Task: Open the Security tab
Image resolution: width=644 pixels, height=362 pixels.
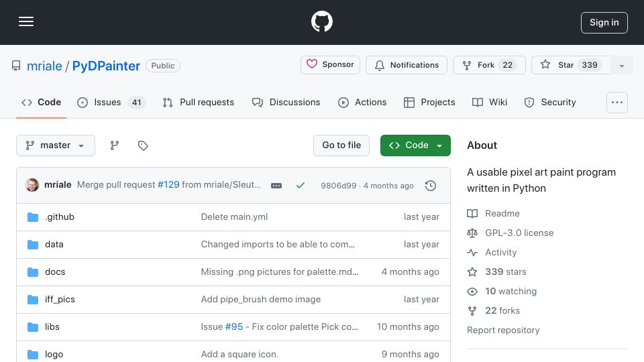Action: tap(550, 102)
